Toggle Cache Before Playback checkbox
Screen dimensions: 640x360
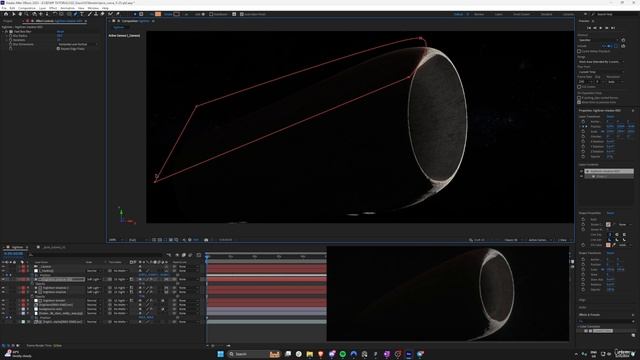[x=579, y=51]
